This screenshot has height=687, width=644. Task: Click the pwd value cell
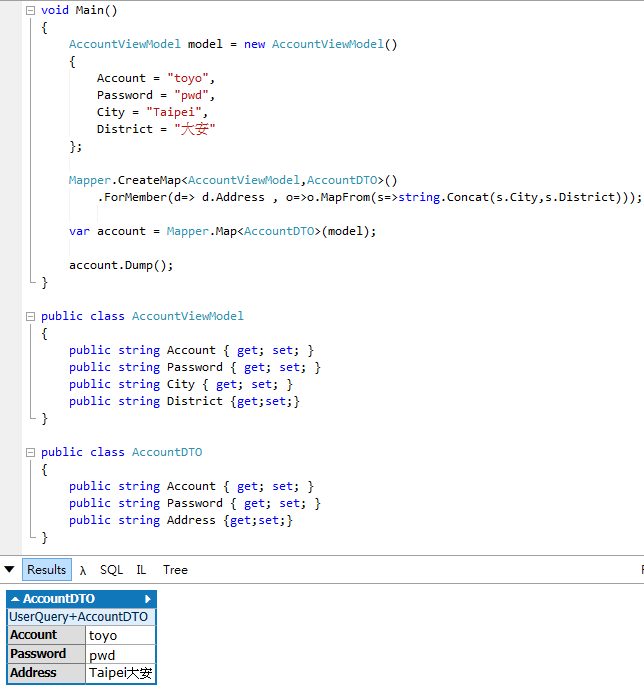120,654
